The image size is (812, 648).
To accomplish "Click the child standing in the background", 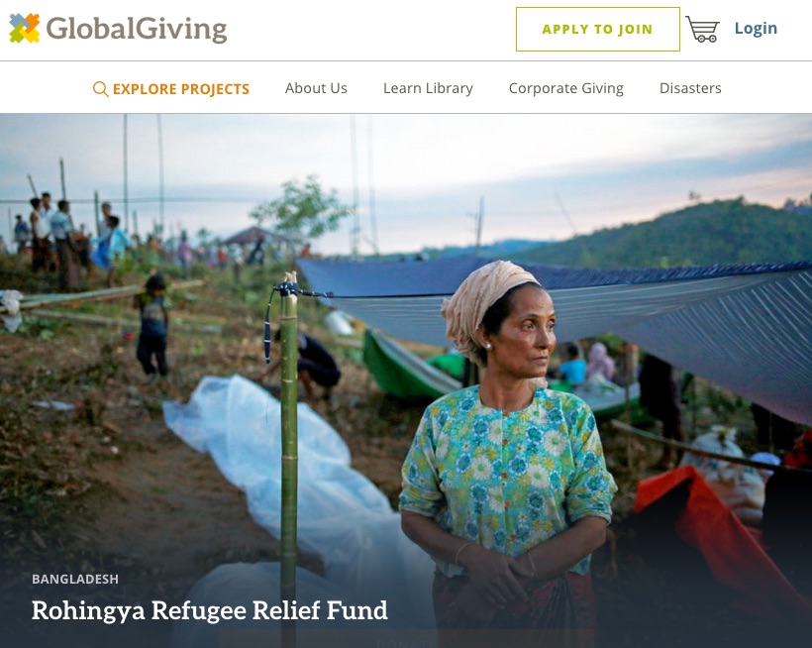I will 152,326.
